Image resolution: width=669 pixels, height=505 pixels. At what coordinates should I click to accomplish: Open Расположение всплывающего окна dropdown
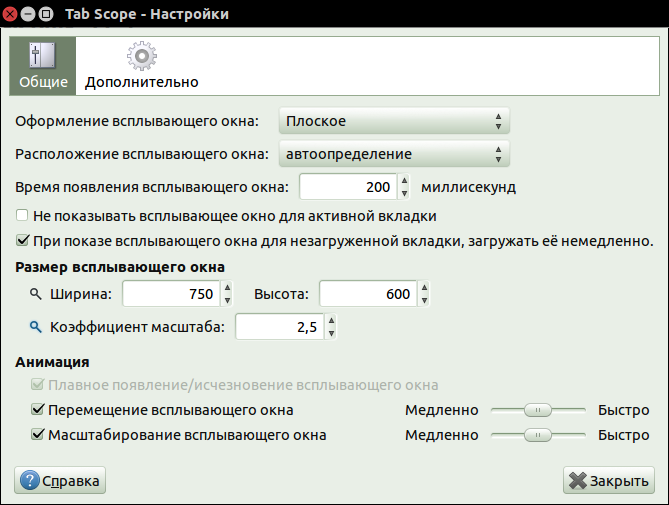[394, 154]
